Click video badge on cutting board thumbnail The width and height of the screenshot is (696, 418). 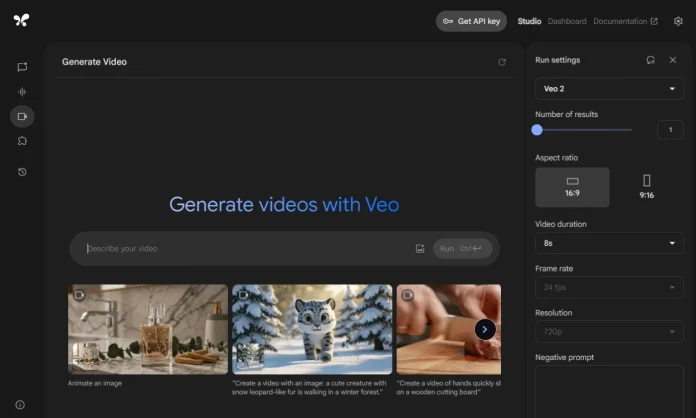point(407,295)
